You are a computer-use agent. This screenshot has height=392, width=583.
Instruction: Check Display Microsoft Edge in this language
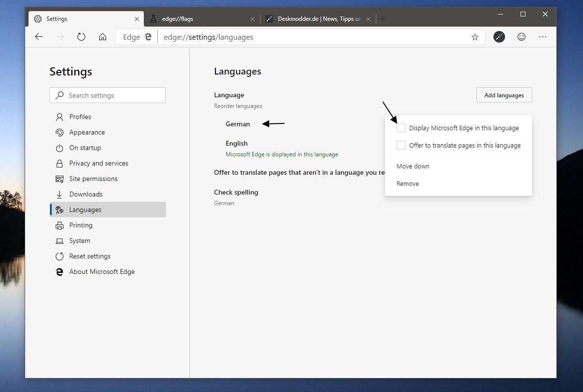pyautogui.click(x=401, y=128)
